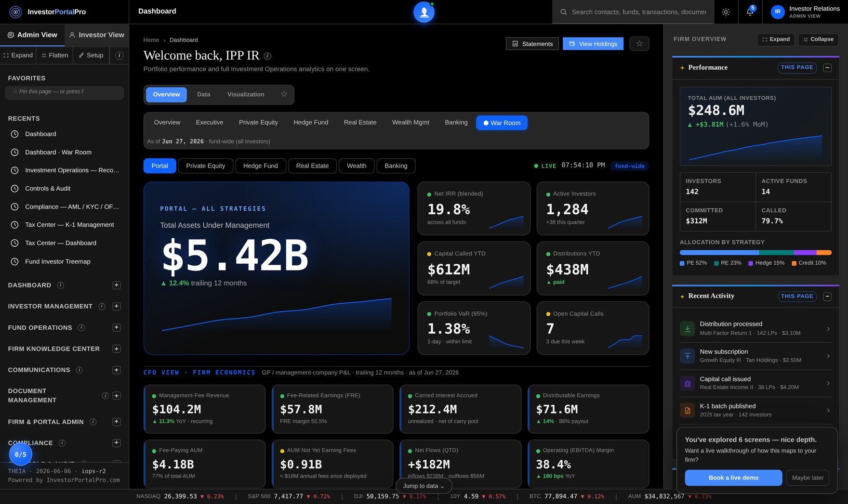Click the Hedge 15% allocation swatch
The image size is (848, 504).
tap(751, 263)
